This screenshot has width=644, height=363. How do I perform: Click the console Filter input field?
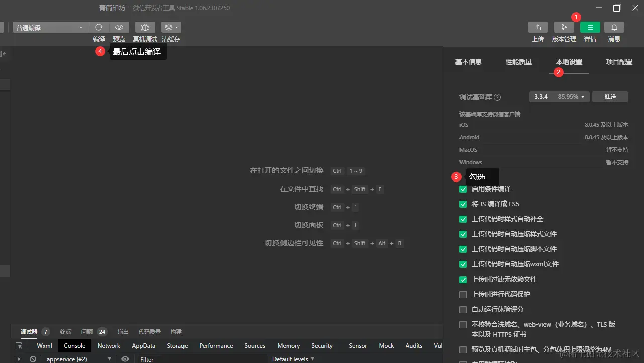coord(203,359)
